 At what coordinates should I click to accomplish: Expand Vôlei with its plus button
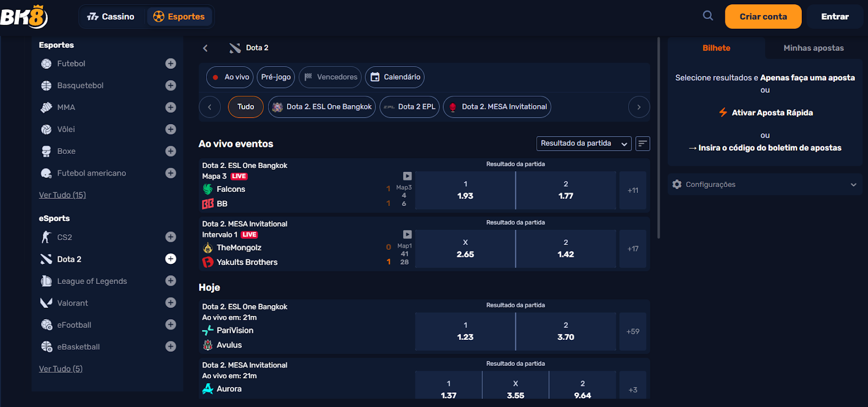(170, 130)
